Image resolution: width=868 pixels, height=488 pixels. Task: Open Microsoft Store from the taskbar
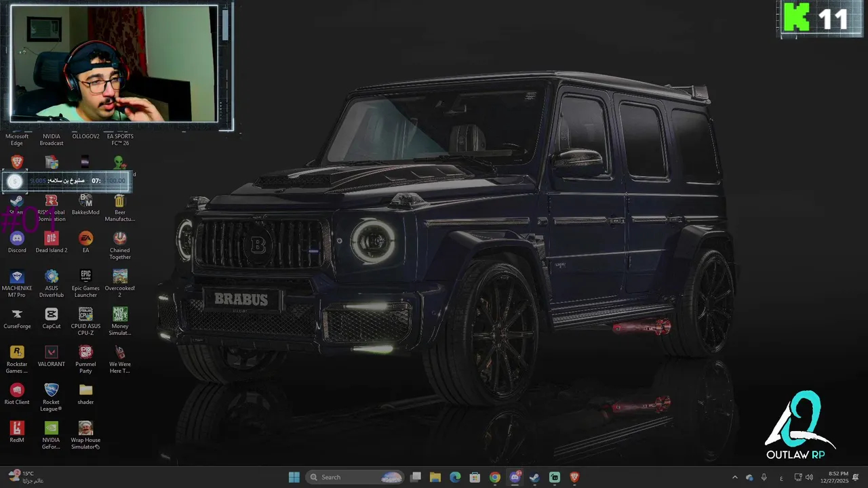(475, 477)
